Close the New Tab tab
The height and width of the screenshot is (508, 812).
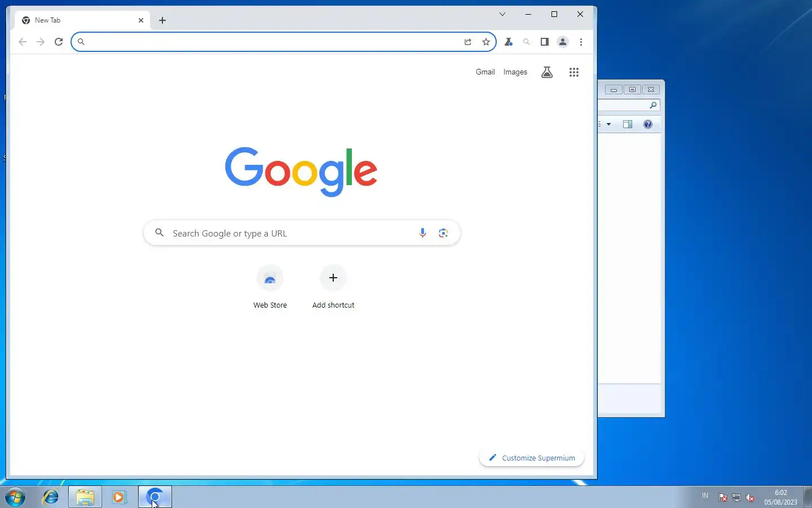tap(141, 20)
